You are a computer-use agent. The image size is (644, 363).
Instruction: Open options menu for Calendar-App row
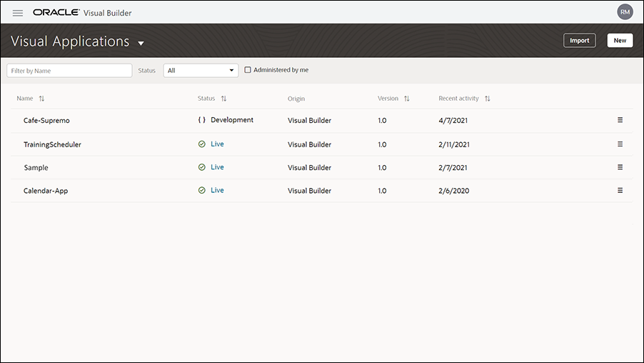(620, 190)
